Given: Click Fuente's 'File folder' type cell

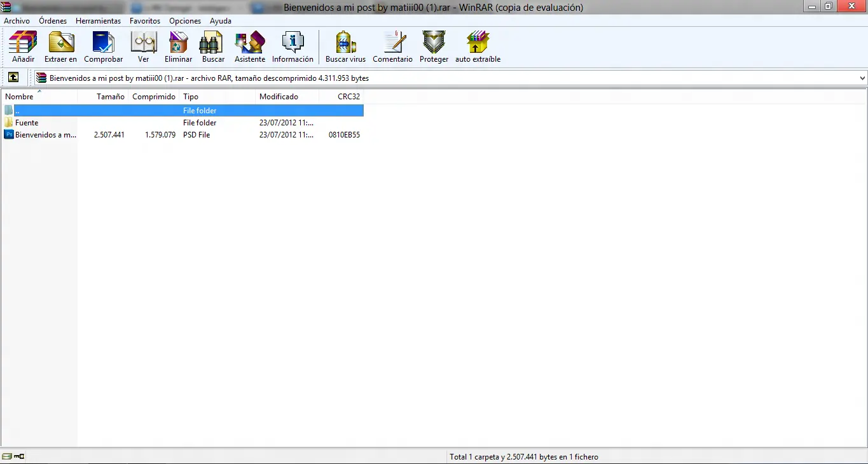Looking at the screenshot, I should click(x=200, y=123).
